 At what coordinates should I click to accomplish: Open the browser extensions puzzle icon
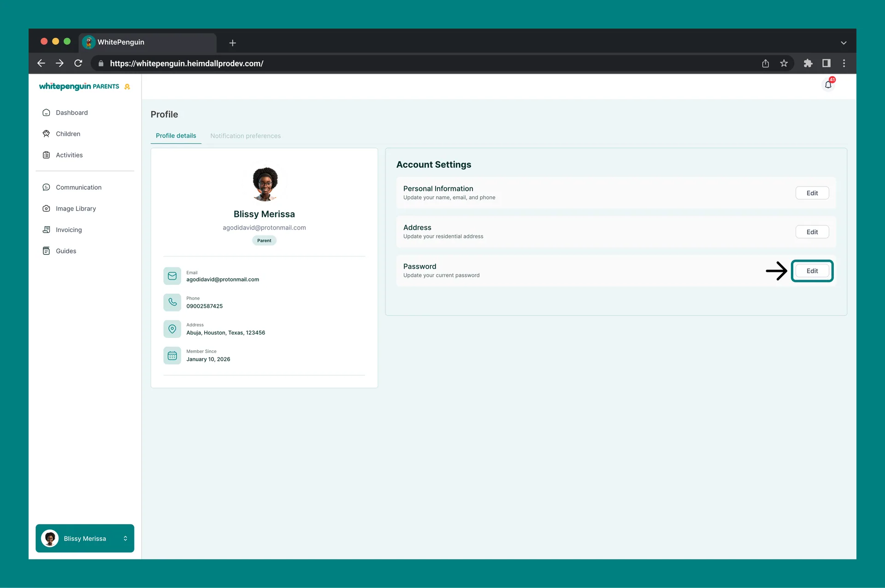pos(808,63)
